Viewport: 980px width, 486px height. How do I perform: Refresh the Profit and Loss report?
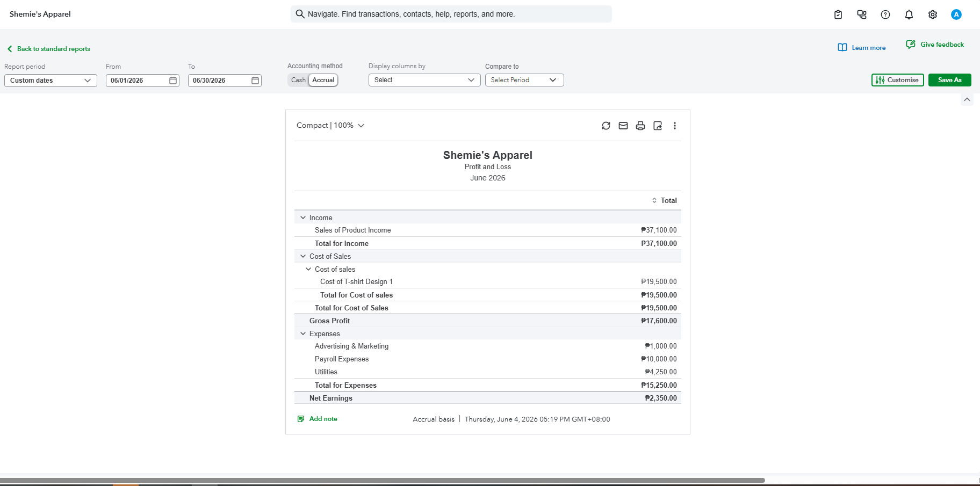606,126
